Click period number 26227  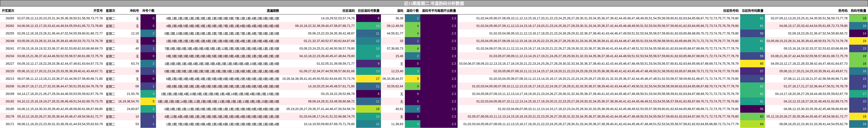(10, 64)
